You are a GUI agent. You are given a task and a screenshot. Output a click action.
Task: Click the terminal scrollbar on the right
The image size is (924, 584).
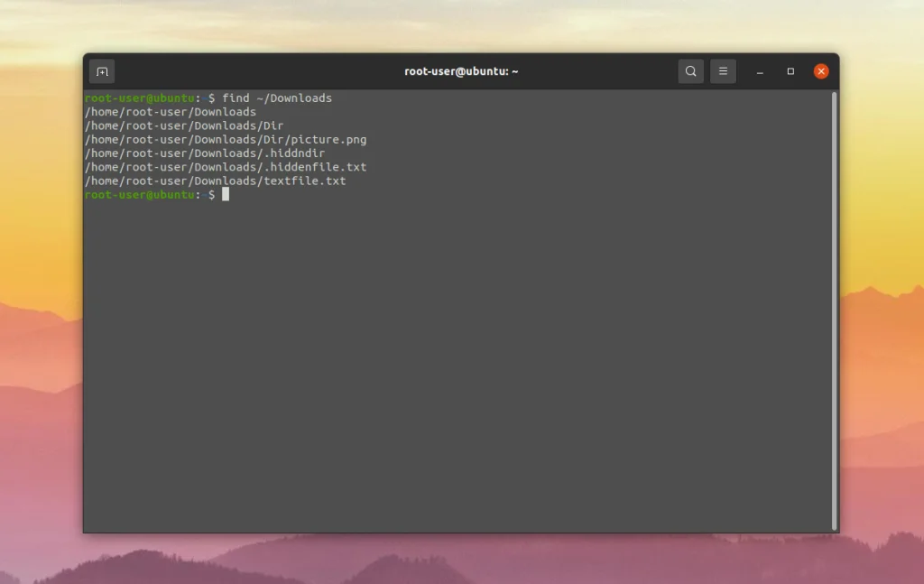tap(833, 271)
